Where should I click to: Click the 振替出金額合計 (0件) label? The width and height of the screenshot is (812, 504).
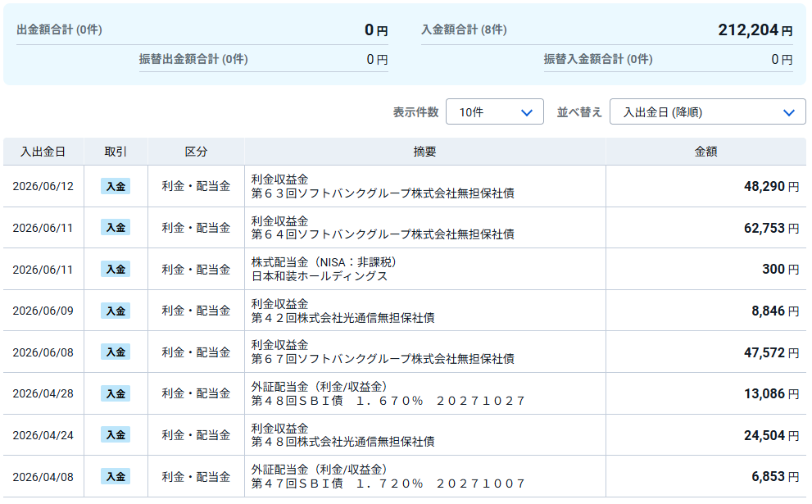tap(193, 59)
